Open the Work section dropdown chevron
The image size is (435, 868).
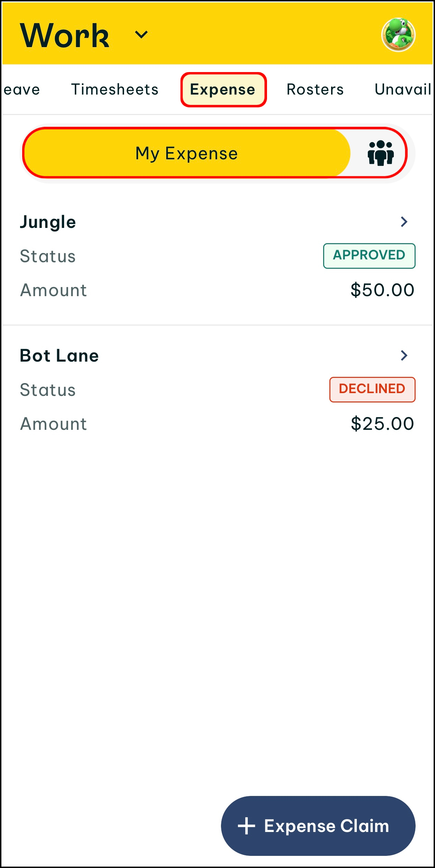141,35
